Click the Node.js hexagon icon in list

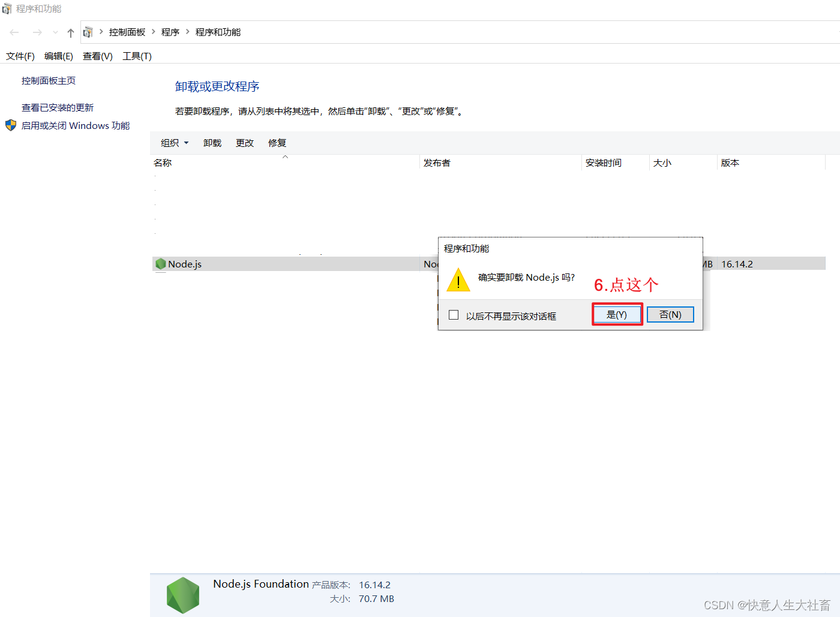coord(160,264)
